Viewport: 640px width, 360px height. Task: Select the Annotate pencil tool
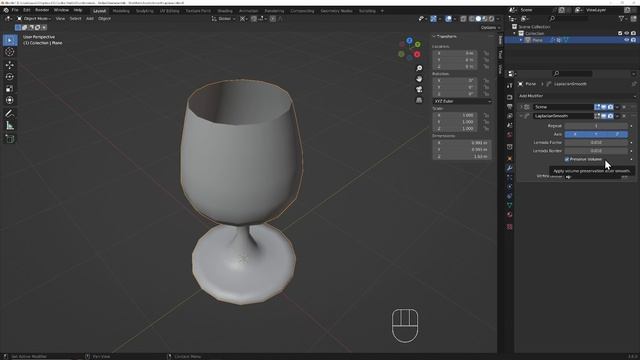click(10, 113)
